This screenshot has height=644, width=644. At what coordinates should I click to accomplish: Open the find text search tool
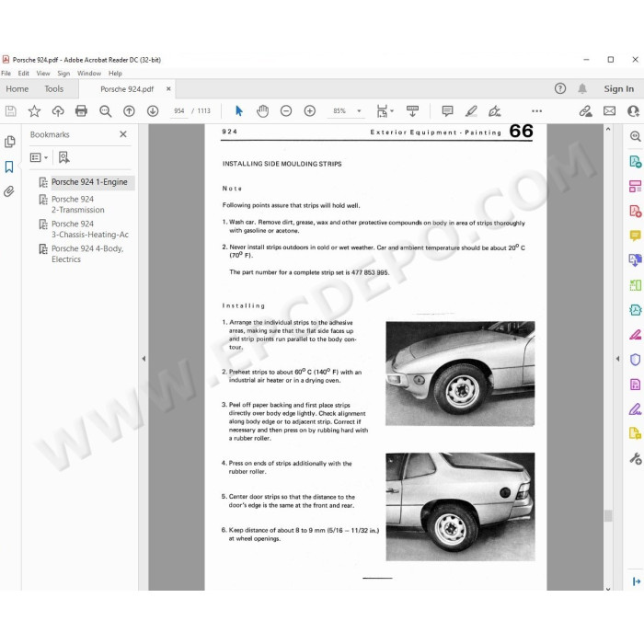tap(105, 111)
